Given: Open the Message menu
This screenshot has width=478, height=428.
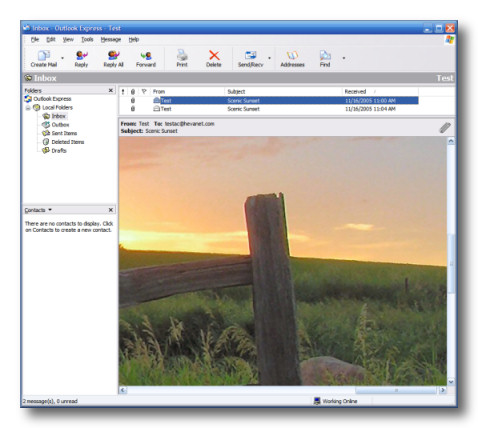Looking at the screenshot, I should [x=111, y=39].
